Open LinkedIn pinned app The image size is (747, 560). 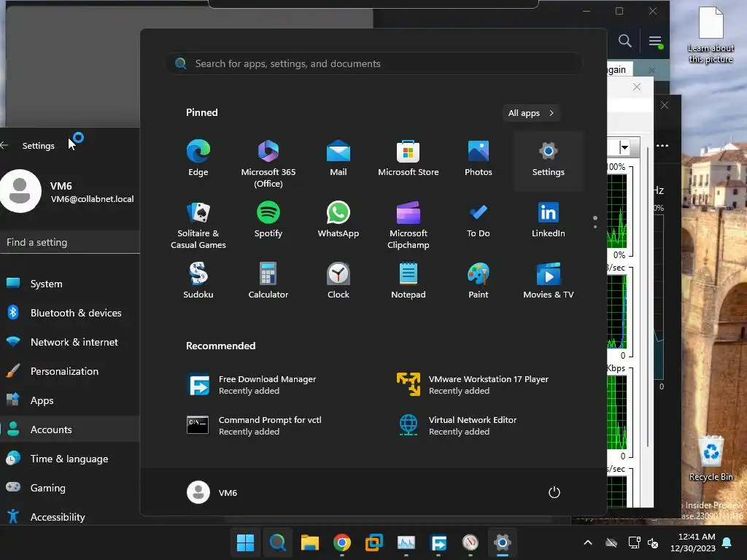(x=549, y=219)
